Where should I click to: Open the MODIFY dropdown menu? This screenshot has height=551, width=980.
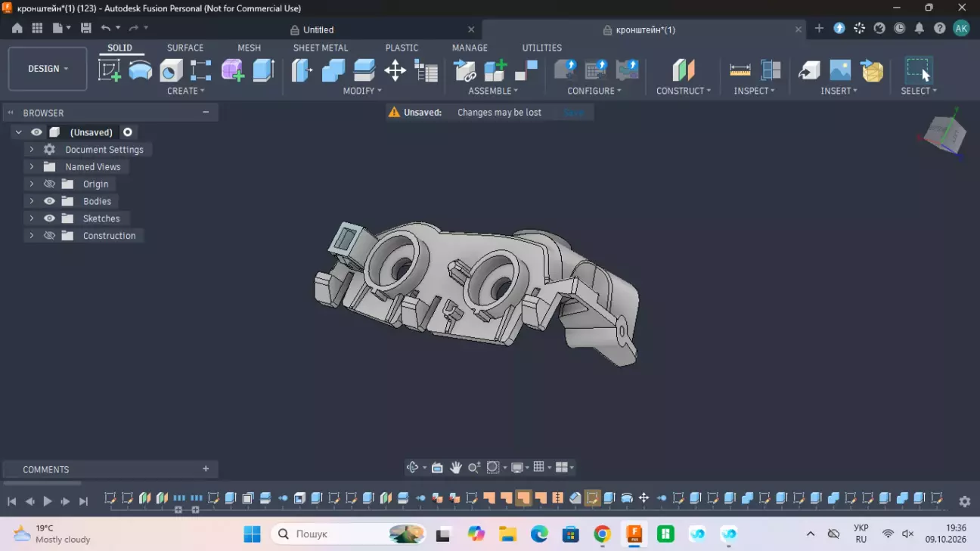pos(363,91)
